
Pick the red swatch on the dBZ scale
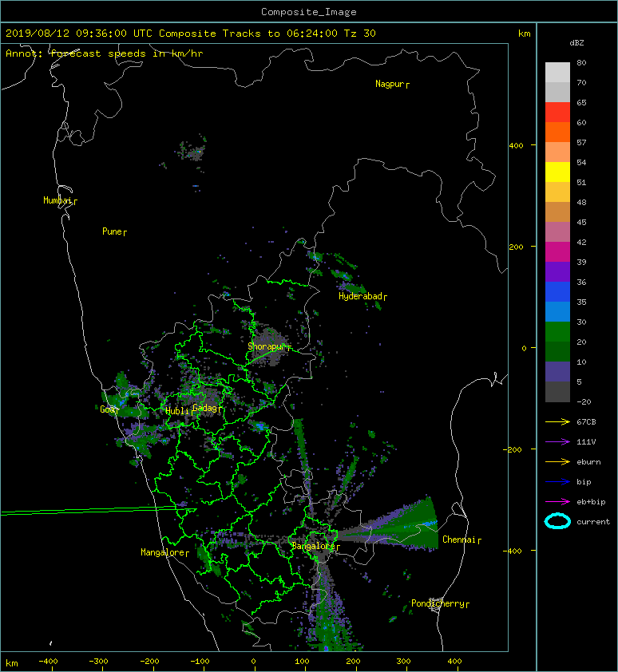point(557,112)
